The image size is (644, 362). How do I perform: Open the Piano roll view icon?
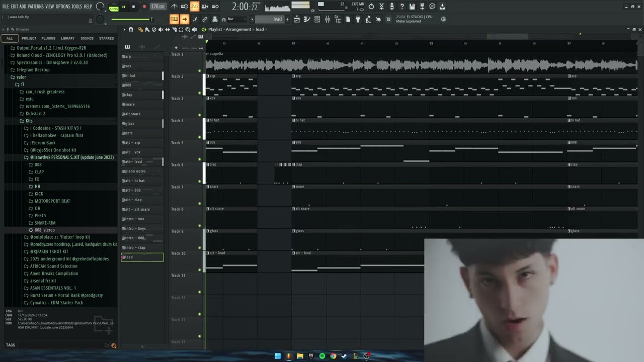point(307,19)
